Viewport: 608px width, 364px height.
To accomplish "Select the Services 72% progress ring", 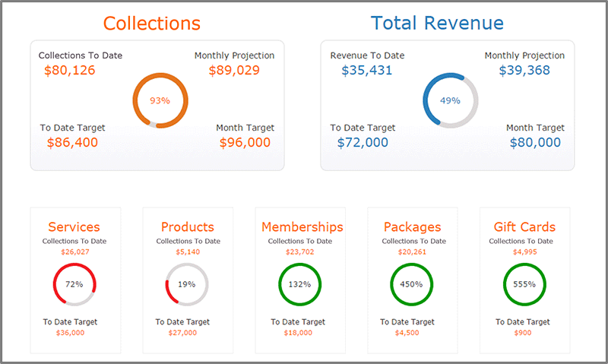I will 74,284.
